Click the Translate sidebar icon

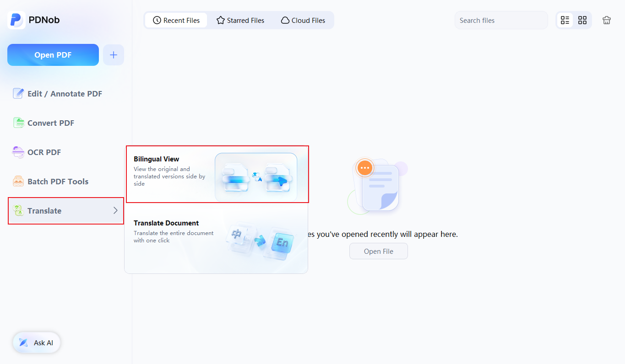(18, 211)
